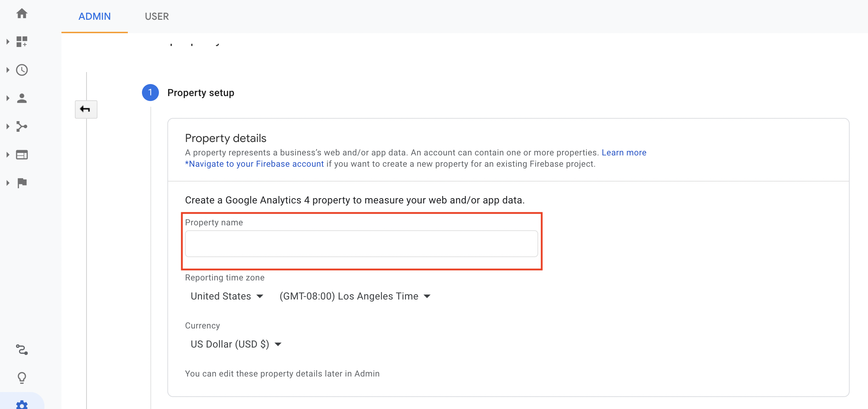Image resolution: width=868 pixels, height=409 pixels.
Task: Expand the Conversions section arrow
Action: pos(8,183)
